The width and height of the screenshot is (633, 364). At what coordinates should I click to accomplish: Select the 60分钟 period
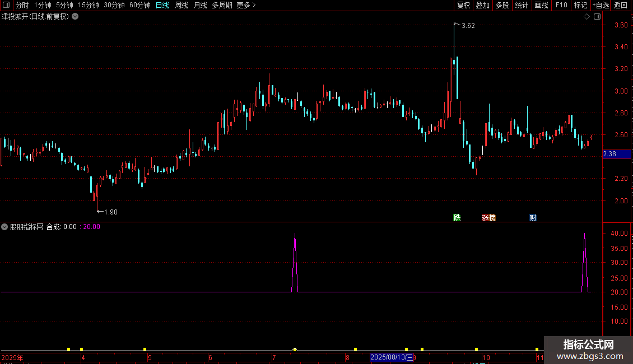click(139, 5)
